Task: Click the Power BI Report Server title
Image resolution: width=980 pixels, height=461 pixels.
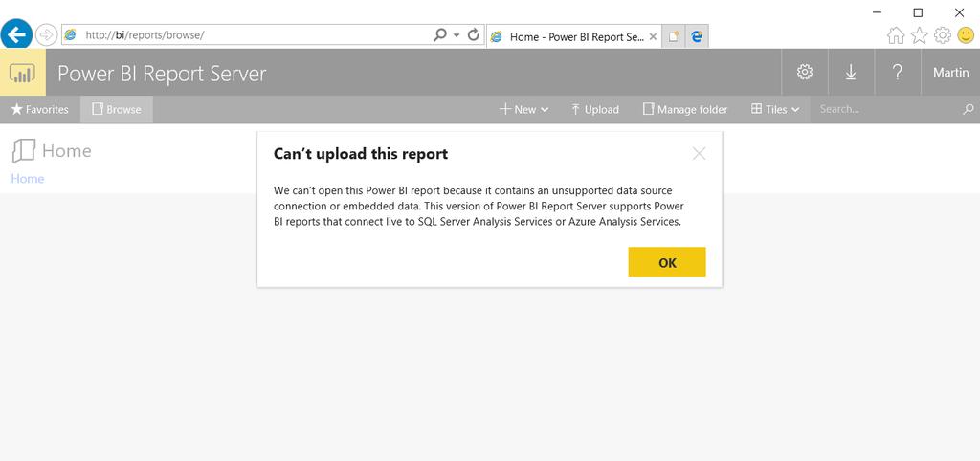Action: point(162,73)
